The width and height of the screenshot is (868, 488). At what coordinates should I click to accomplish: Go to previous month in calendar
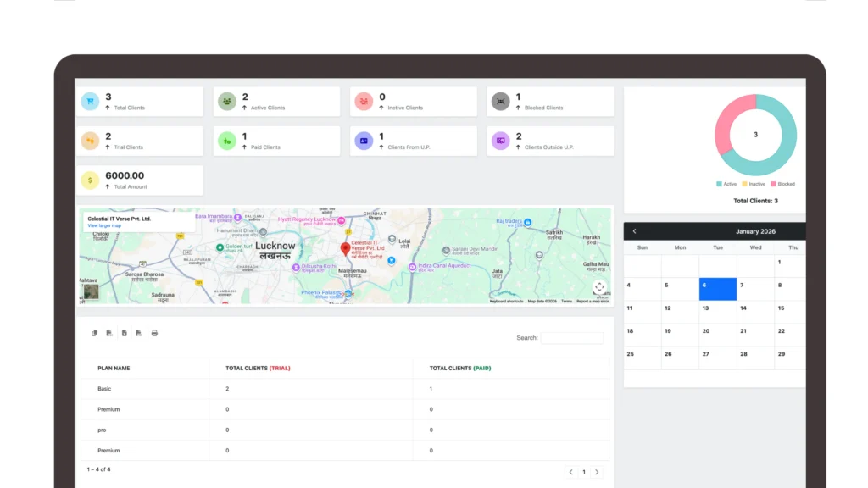(x=634, y=231)
